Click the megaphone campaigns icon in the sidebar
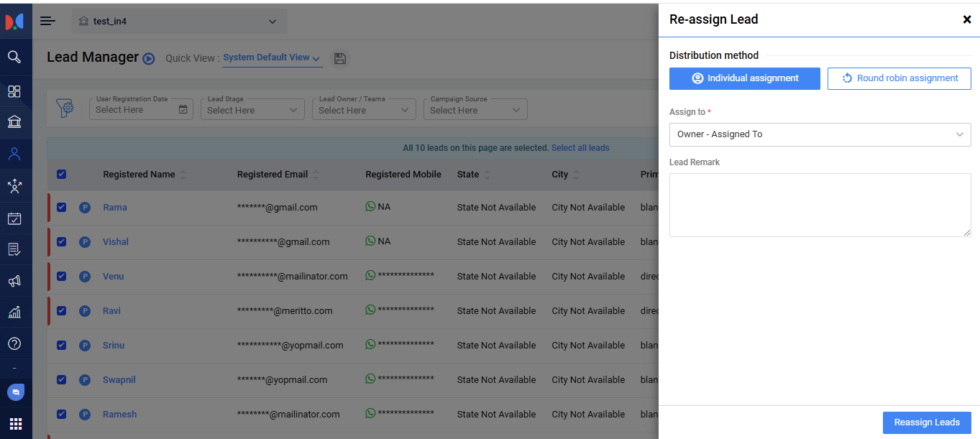The image size is (980, 439). click(14, 281)
